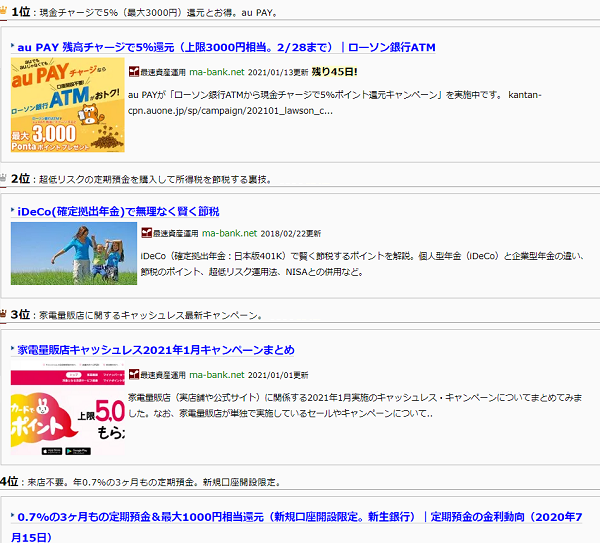Open the iDeCo family-on-grass thumbnail
The image size is (600, 543).
click(74, 253)
